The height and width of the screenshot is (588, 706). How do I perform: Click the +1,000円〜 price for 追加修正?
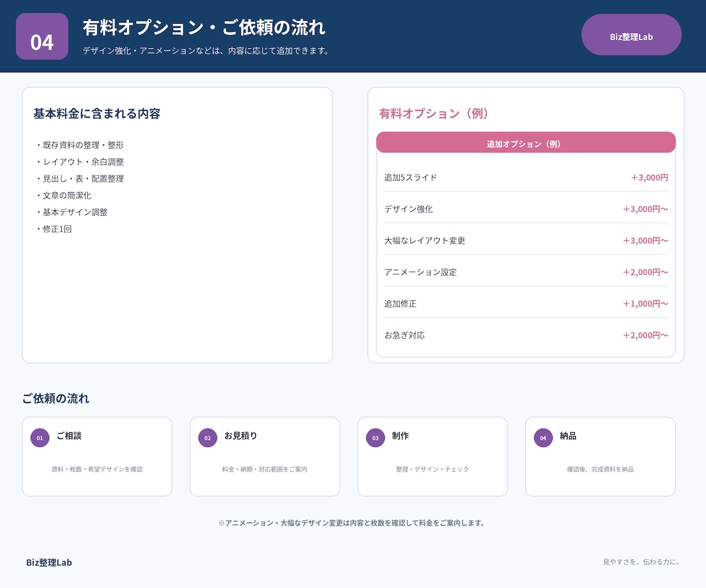point(645,303)
